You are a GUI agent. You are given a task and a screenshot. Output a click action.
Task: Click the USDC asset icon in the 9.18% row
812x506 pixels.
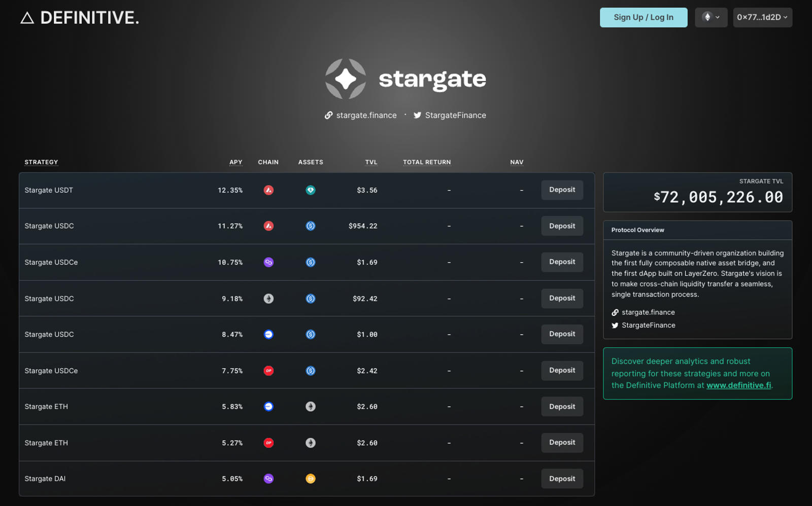(x=311, y=299)
